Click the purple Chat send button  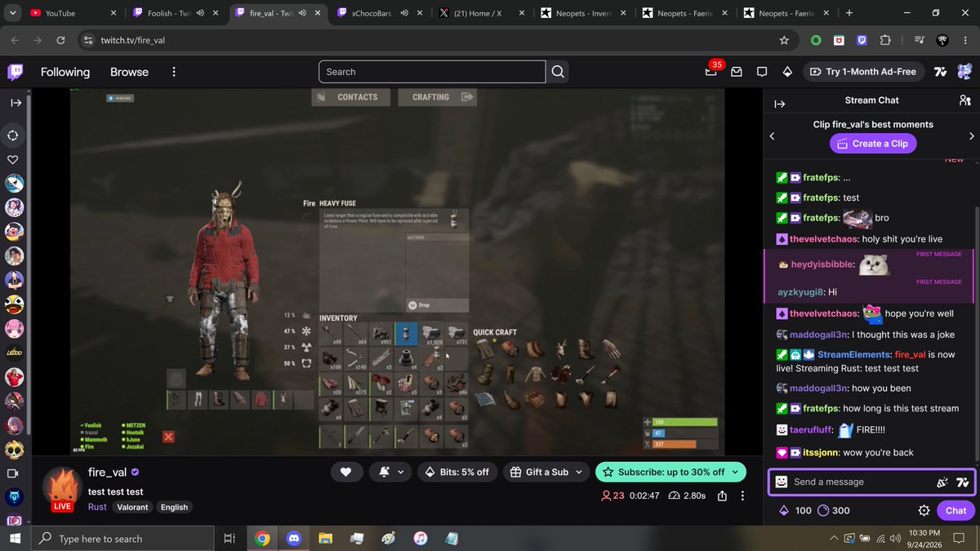pos(955,510)
